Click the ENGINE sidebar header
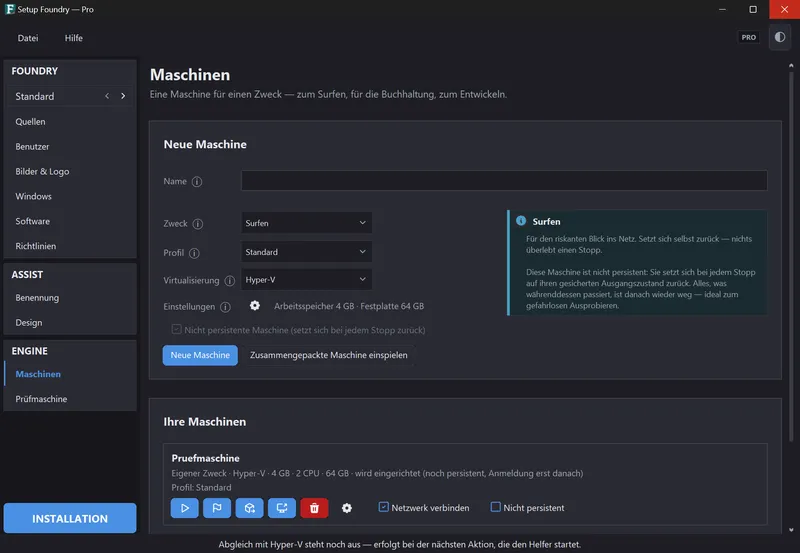The height and width of the screenshot is (553, 800). [30, 351]
